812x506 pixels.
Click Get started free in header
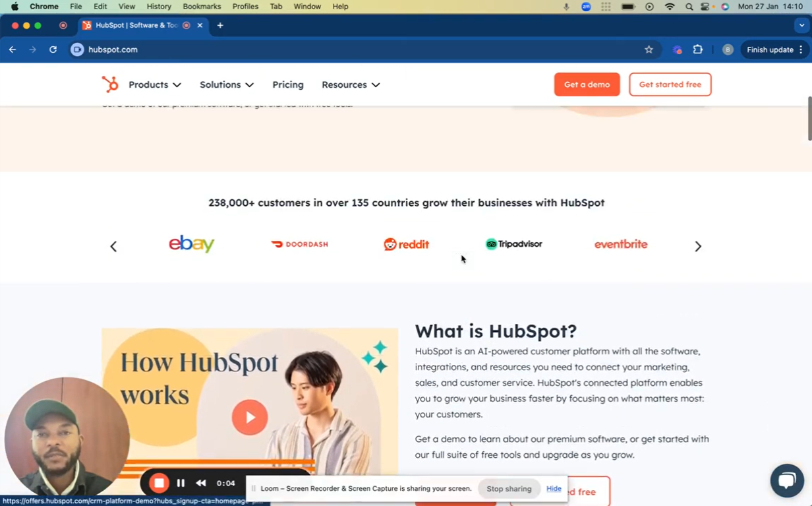coord(670,84)
